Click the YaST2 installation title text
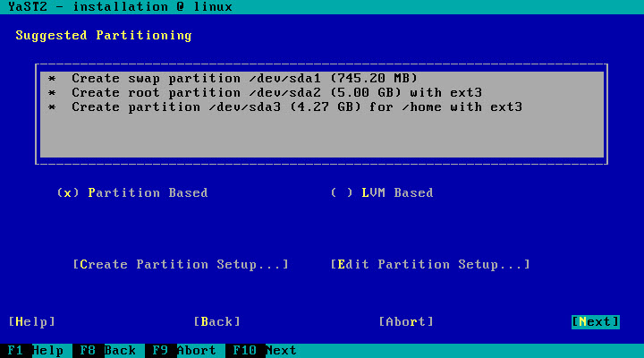Screen dimensions: 644x358 tap(121, 7)
